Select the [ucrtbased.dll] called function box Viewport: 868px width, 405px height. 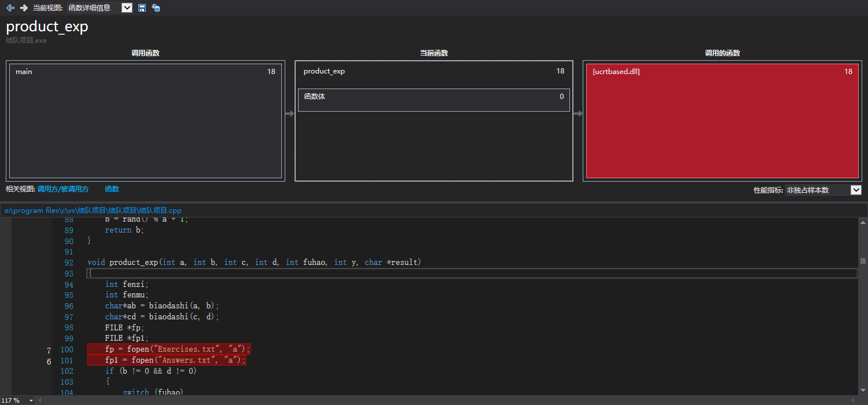tap(722, 121)
